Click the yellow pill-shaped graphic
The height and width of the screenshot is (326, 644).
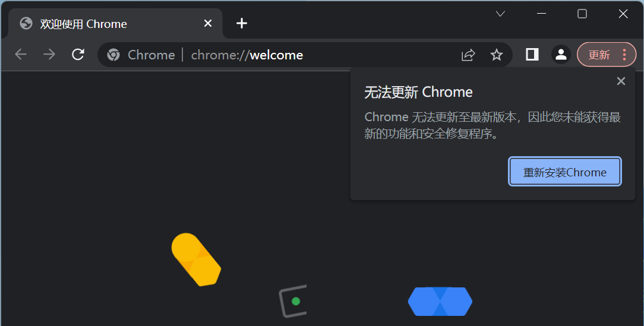pos(196,259)
